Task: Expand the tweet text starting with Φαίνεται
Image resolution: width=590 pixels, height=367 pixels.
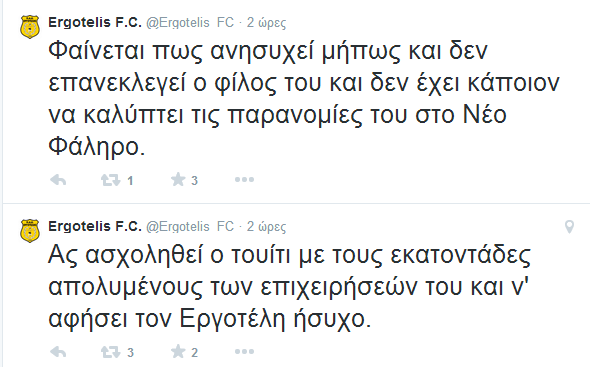Action: coord(304,99)
